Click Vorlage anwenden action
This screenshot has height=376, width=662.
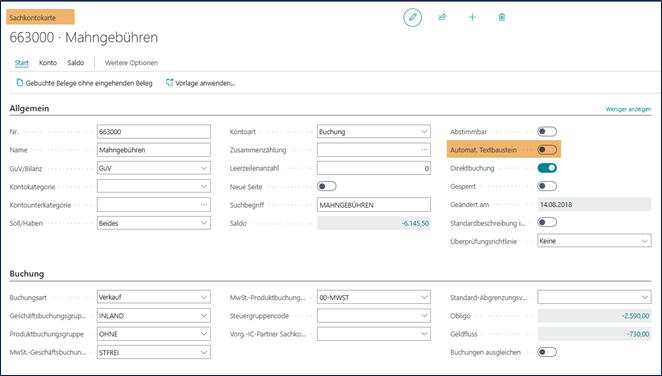tap(201, 83)
